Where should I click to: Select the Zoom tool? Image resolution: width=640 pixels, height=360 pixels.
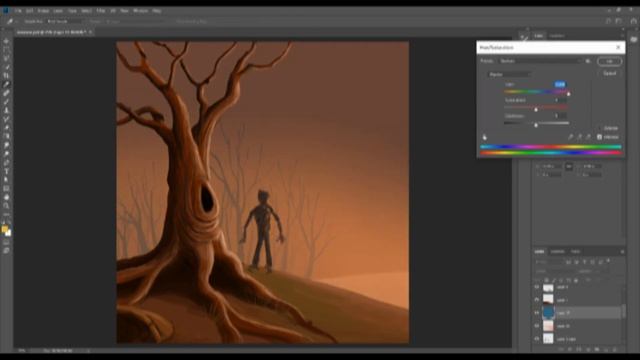tap(6, 206)
